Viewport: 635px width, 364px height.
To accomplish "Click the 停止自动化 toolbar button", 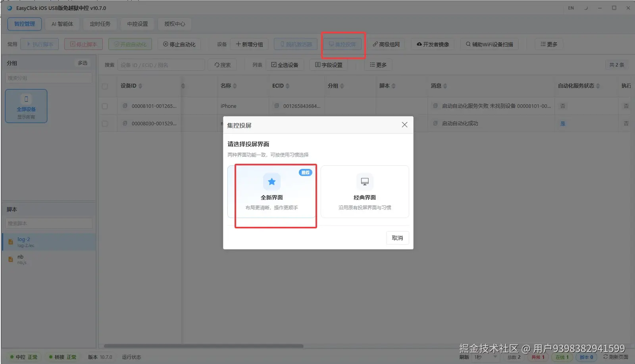I will (x=179, y=44).
